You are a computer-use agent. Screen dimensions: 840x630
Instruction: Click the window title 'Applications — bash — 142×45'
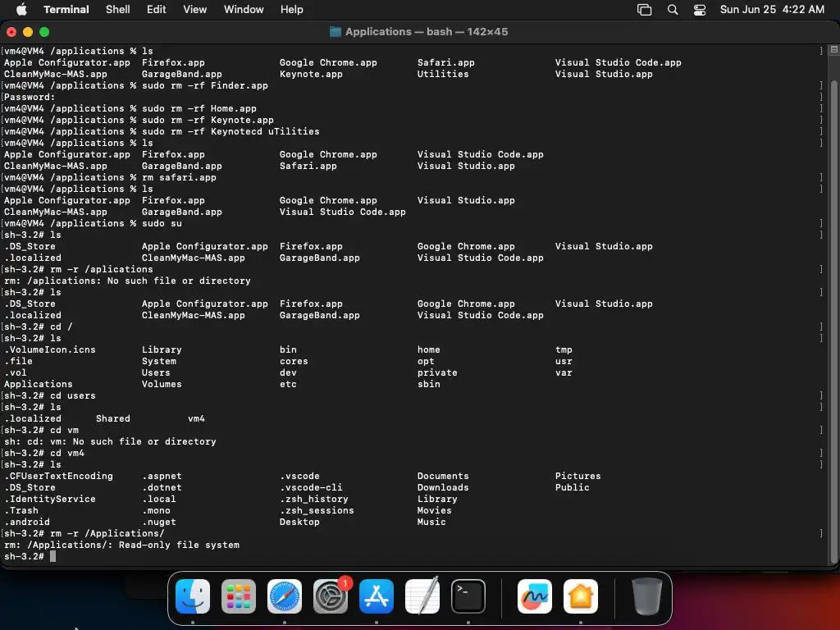pos(427,32)
